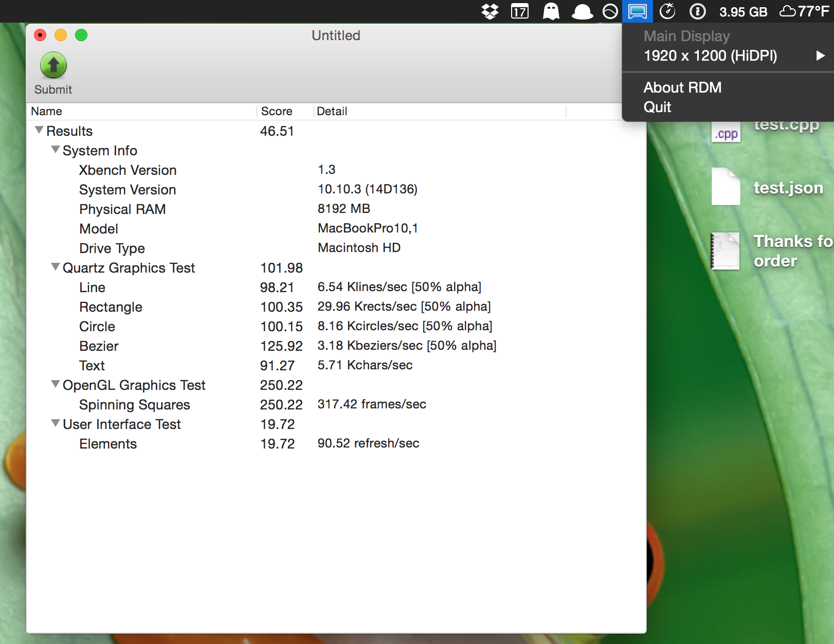Screen dimensions: 834x644
Task: Collapse the Quartz Graphics Test section
Action: pyautogui.click(x=56, y=267)
